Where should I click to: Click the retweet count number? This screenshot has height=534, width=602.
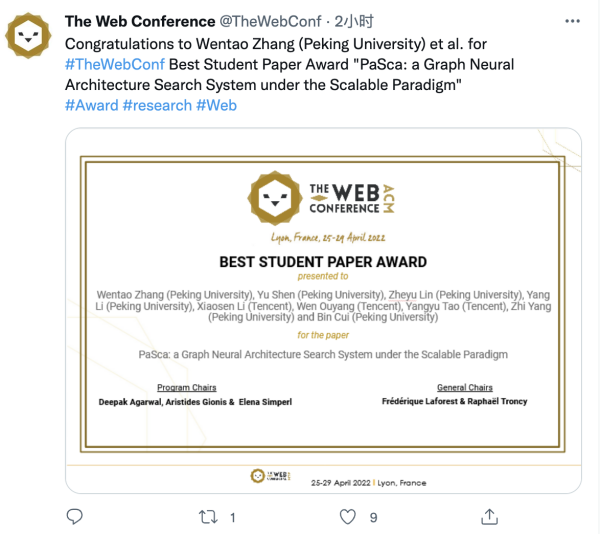tap(233, 517)
